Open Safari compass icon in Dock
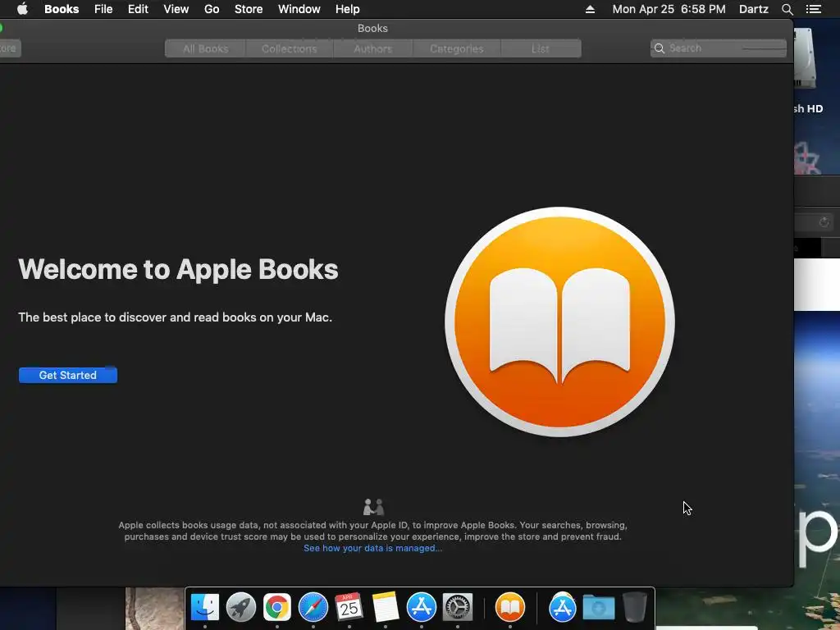Screen dimensions: 840x630 [x=313, y=607]
